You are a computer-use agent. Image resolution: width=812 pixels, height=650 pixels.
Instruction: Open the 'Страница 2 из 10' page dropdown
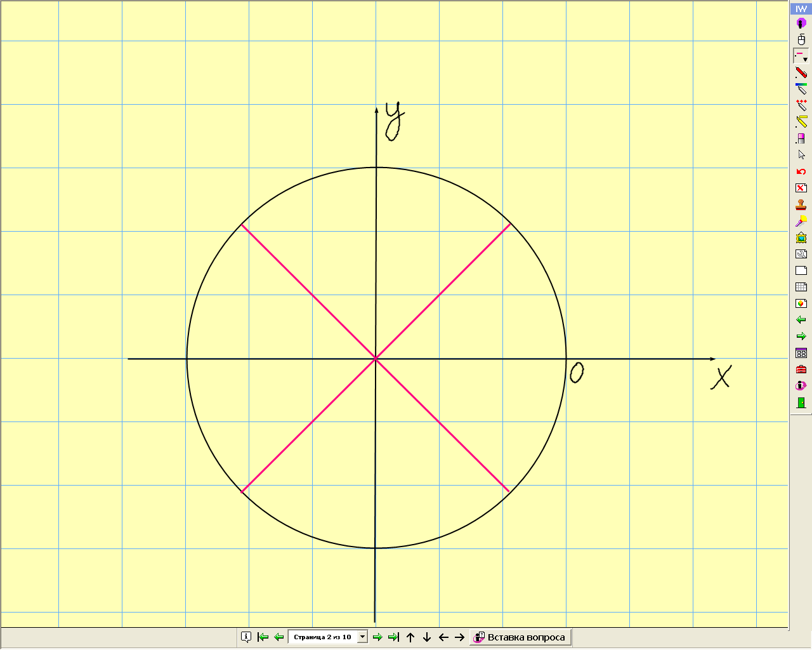[328, 637]
